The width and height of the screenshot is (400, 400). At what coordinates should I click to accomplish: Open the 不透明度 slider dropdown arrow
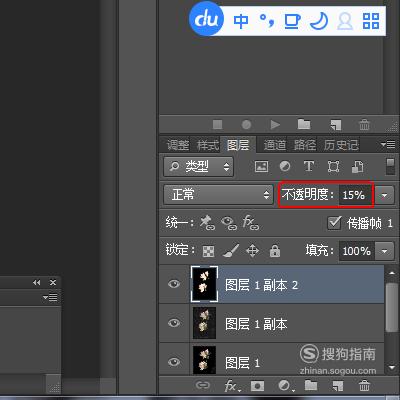pyautogui.click(x=384, y=195)
